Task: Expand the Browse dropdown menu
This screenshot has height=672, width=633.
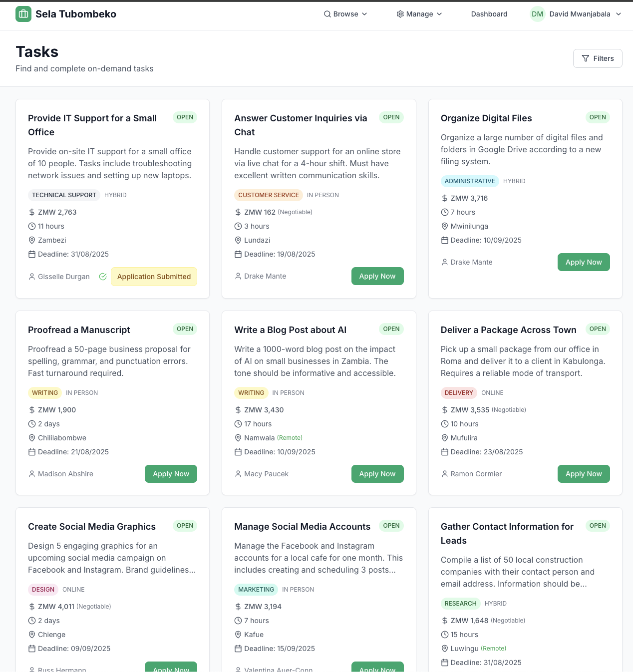Action: coord(345,14)
